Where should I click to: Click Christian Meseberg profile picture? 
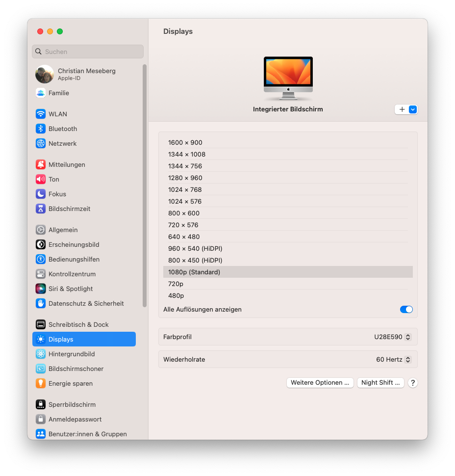pyautogui.click(x=45, y=74)
